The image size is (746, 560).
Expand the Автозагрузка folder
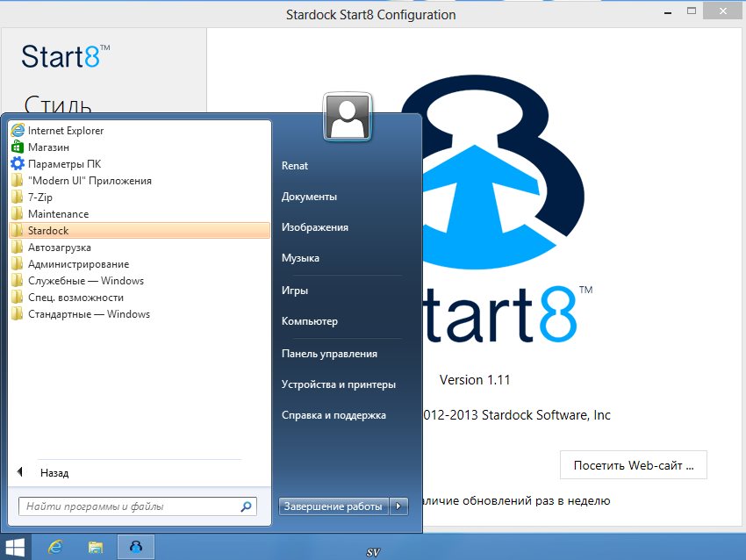59,248
